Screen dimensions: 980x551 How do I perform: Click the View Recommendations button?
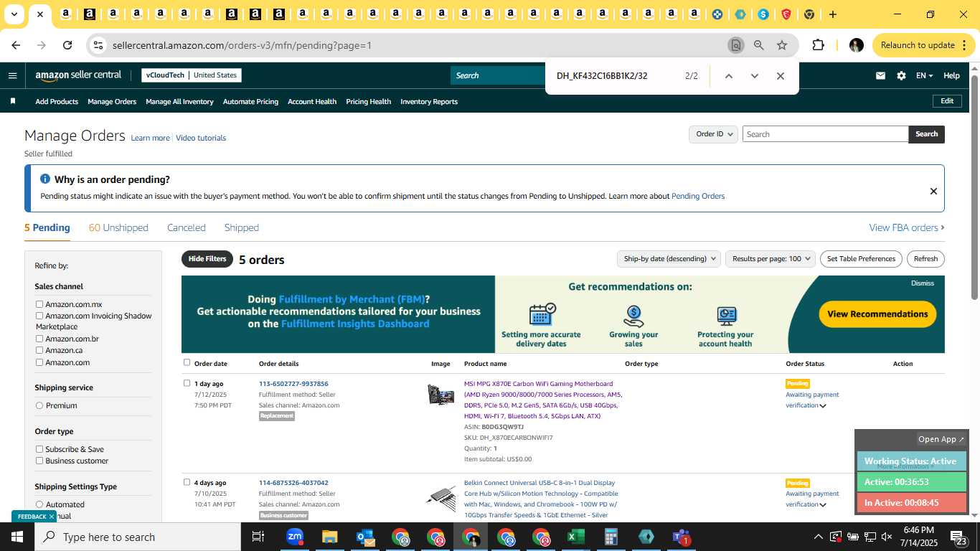[877, 314]
